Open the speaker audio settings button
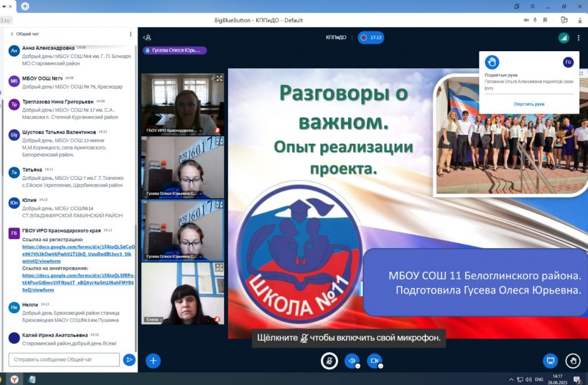This screenshot has height=385, width=588. 351,360
